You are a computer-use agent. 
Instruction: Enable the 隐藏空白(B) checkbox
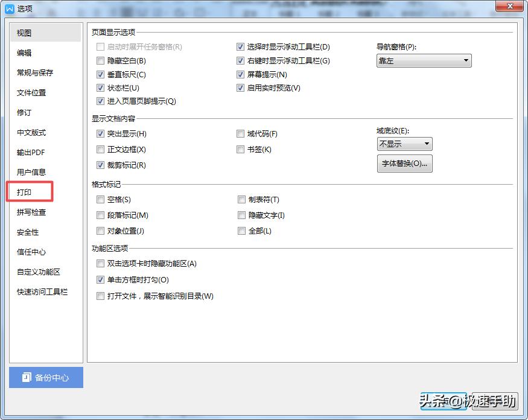tap(100, 60)
